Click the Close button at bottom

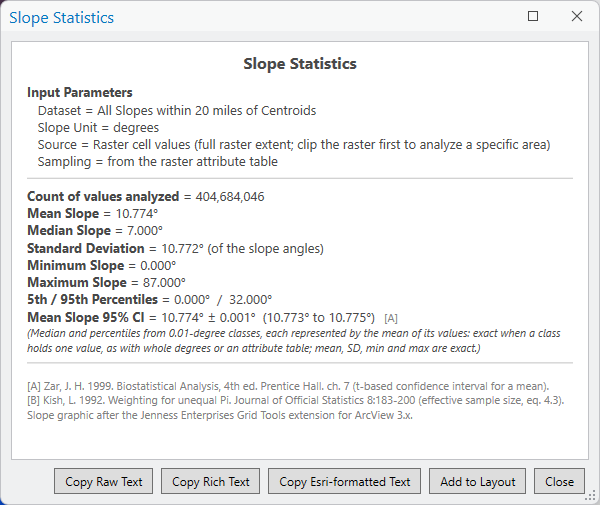click(x=559, y=481)
